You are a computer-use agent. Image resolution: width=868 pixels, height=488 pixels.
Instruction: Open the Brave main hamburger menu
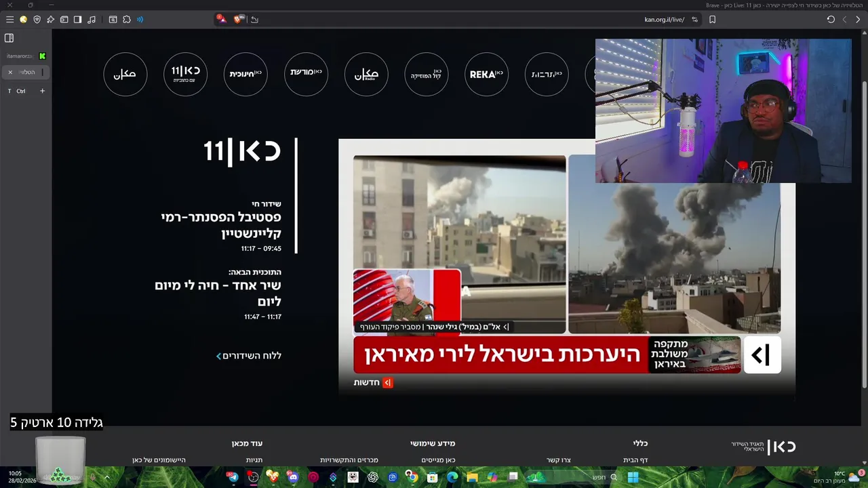[9, 20]
